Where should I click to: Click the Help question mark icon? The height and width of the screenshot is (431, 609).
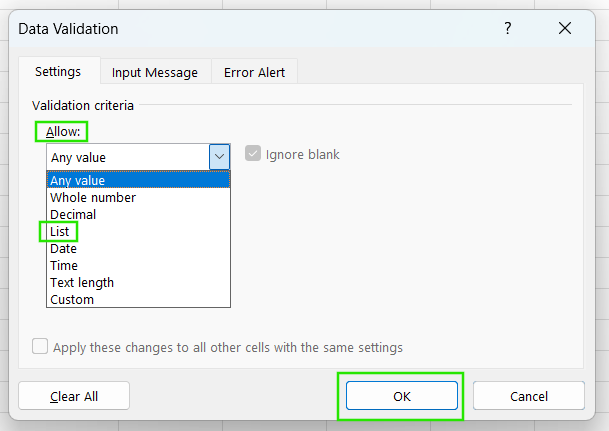pyautogui.click(x=508, y=29)
